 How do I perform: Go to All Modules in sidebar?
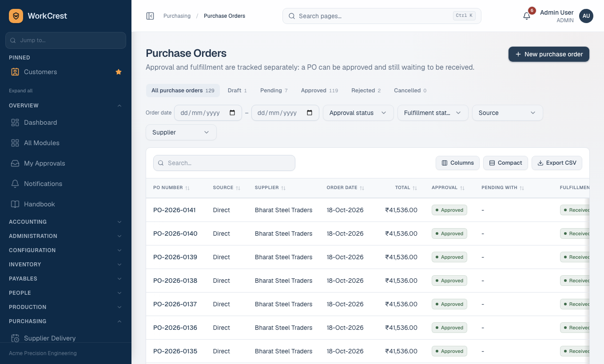point(66,143)
